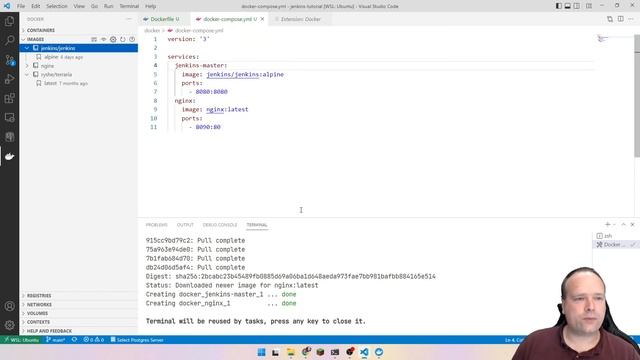The width and height of the screenshot is (640, 360).
Task: Click the editor vertical scrollbar
Action: (x=637, y=96)
